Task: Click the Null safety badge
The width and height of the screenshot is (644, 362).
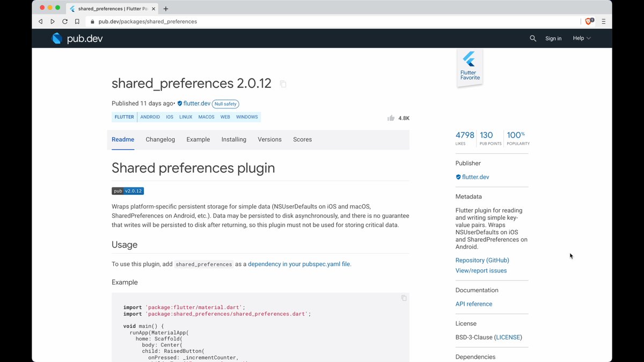Action: (x=225, y=104)
